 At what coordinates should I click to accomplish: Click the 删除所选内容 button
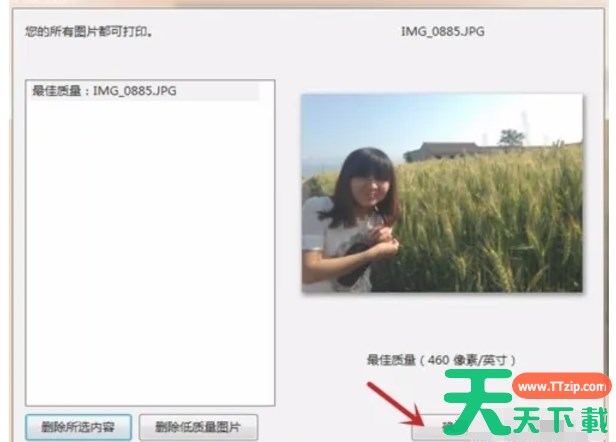pos(77,428)
